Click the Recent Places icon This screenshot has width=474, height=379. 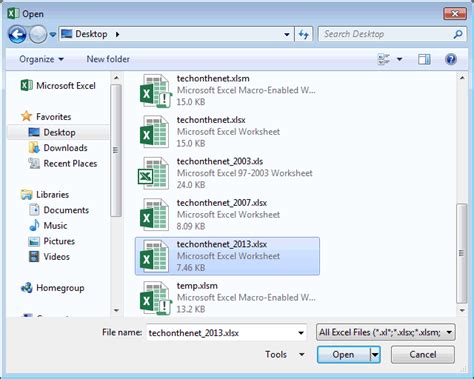click(34, 163)
